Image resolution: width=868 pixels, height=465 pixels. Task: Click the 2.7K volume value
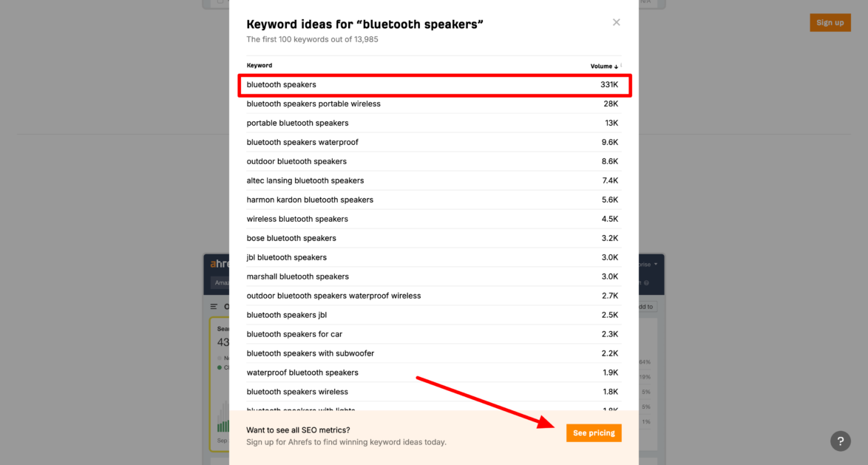coord(609,296)
